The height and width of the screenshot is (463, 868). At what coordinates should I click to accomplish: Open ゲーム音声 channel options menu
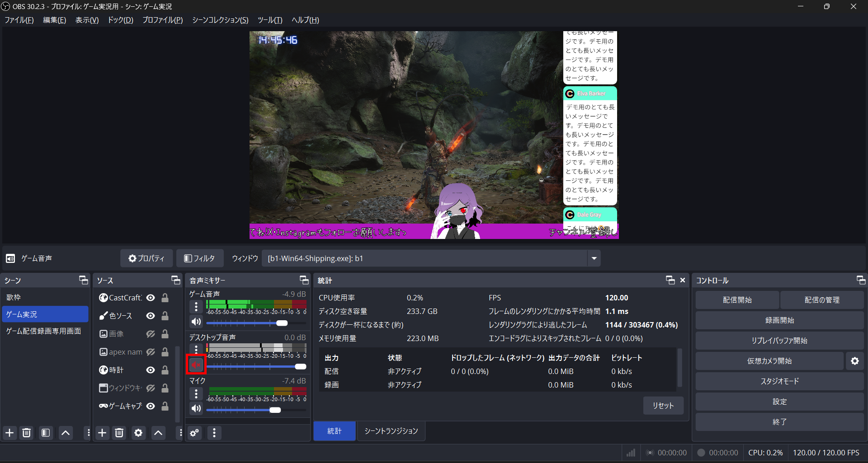click(196, 307)
